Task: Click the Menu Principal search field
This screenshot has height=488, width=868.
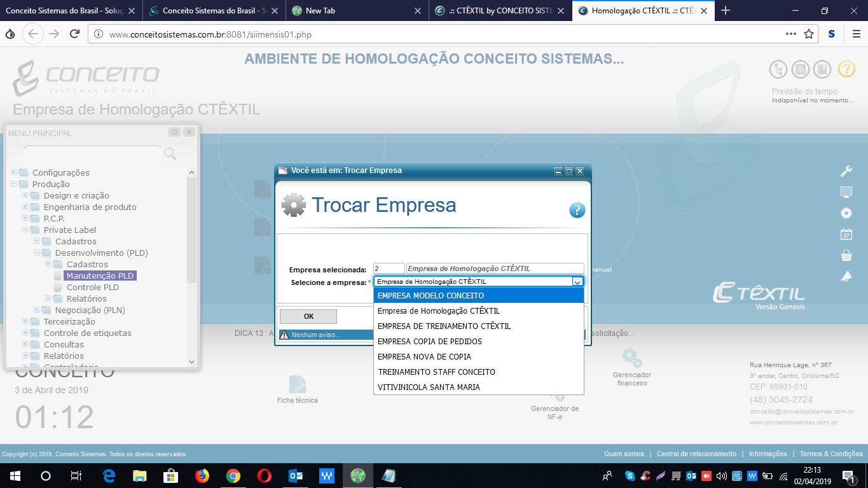Action: (x=92, y=153)
